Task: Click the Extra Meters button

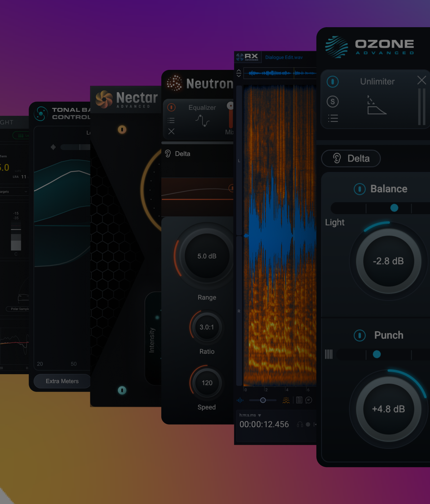Action: click(x=62, y=381)
